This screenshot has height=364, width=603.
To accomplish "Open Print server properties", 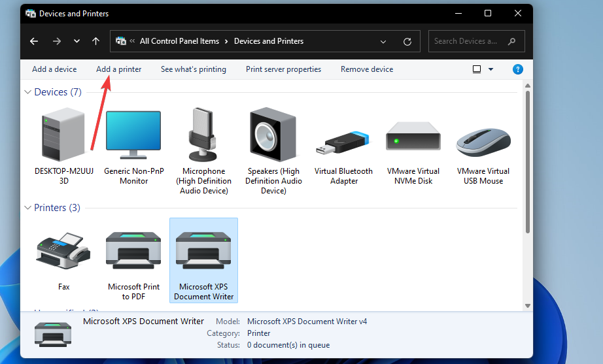I will pyautogui.click(x=283, y=69).
